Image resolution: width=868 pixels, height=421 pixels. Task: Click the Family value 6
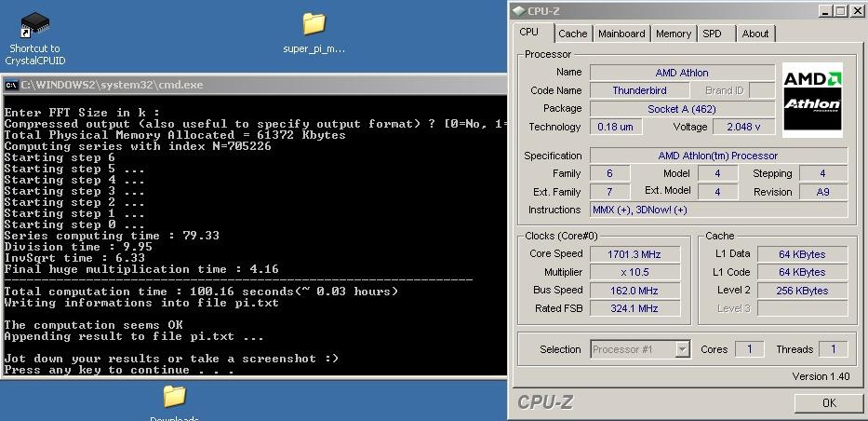tap(609, 173)
